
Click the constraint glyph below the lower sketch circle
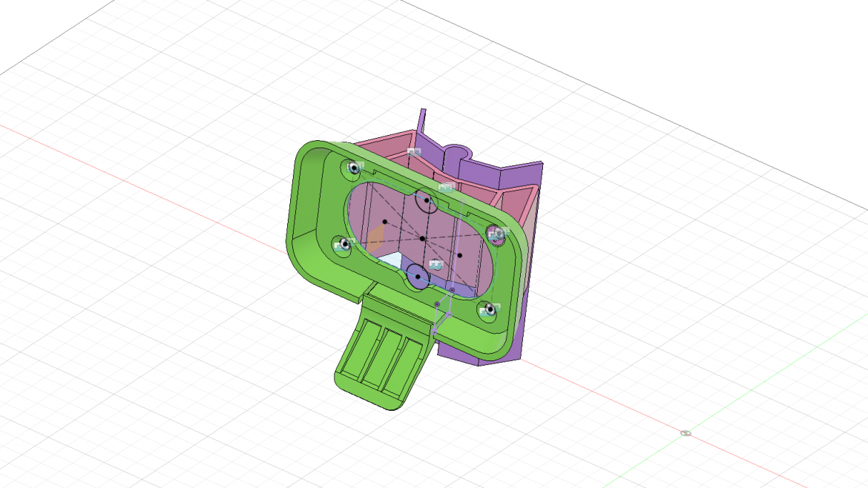point(436,265)
